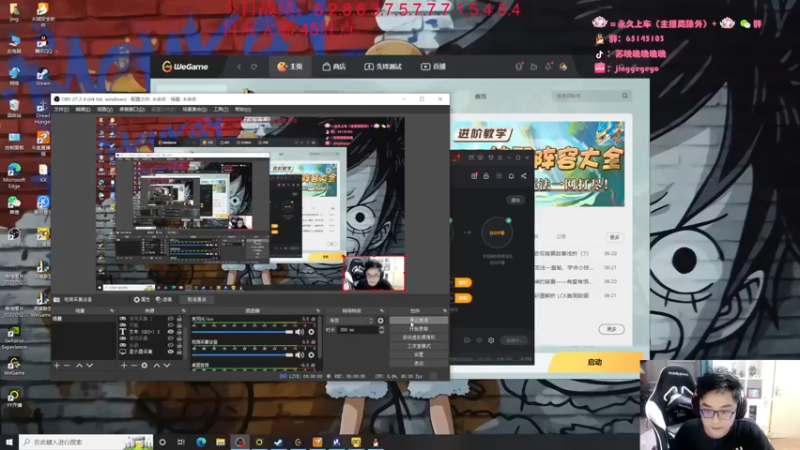Pop out the 场景 dock panel

(x=112, y=311)
